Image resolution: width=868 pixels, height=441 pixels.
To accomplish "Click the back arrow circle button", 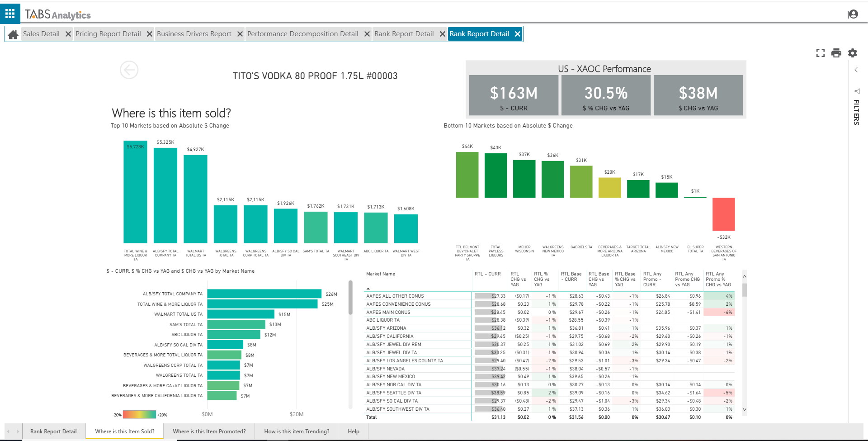I will click(129, 70).
